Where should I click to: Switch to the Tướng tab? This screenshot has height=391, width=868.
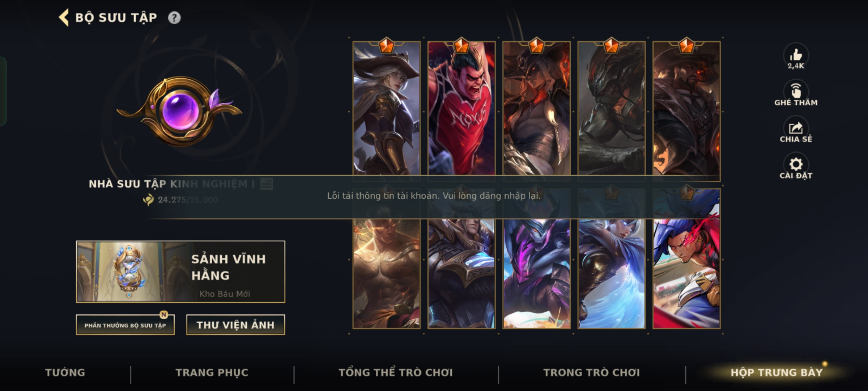click(x=65, y=373)
